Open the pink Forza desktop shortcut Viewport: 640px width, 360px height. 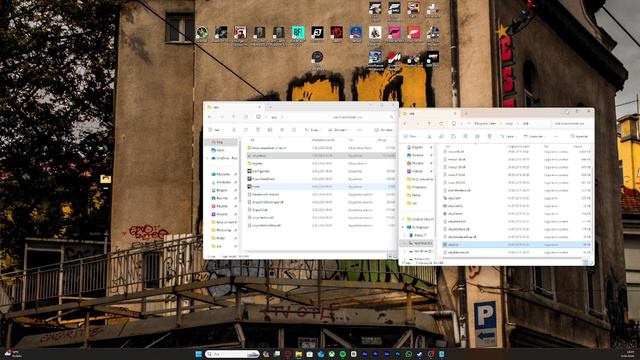tap(394, 32)
